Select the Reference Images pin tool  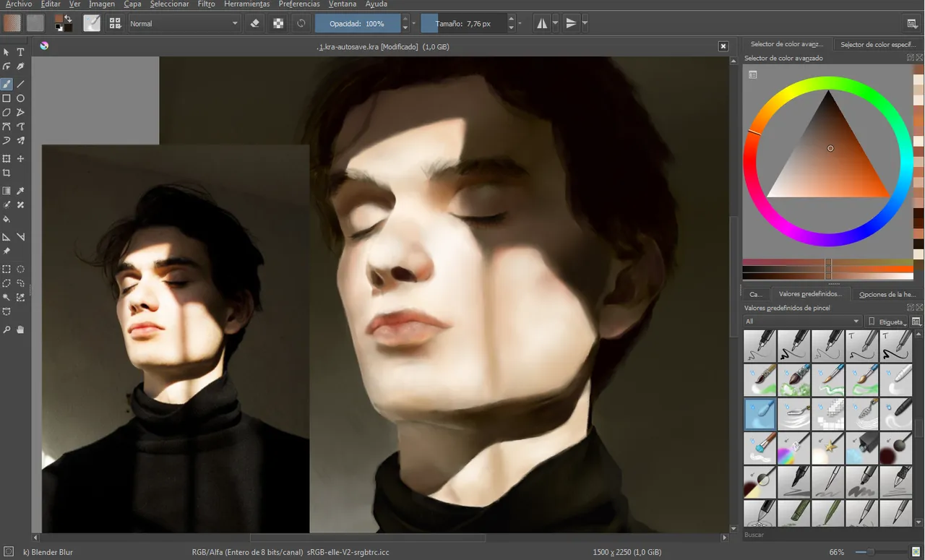(7, 251)
